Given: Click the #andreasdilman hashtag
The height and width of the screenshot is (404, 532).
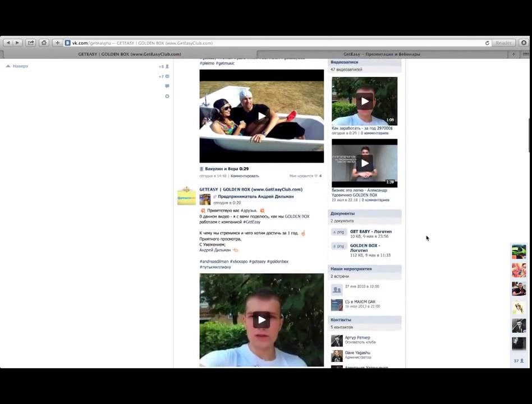Looking at the screenshot, I should point(214,261).
